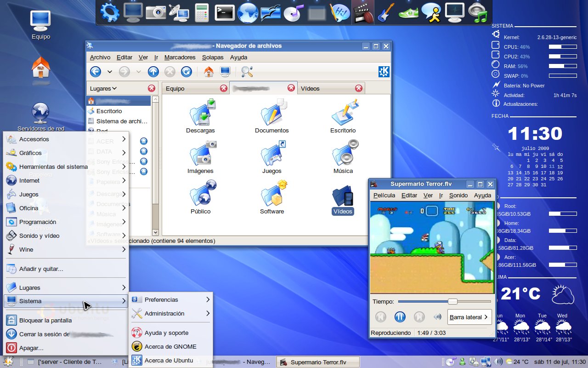The image size is (588, 368).
Task: Reload the current folder in file browser
Action: (x=186, y=72)
